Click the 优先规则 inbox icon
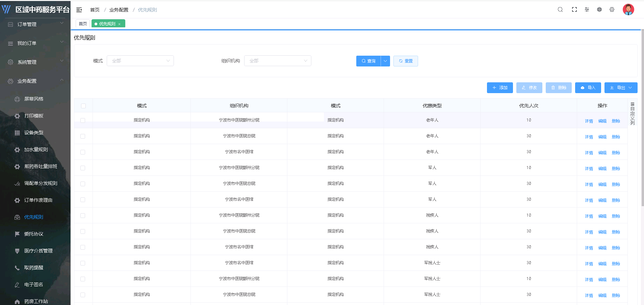Image resolution: width=644 pixels, height=305 pixels. [17, 217]
